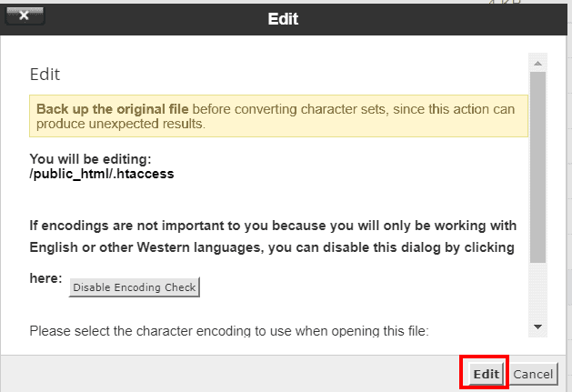Click 'Back up the original file' warning text
The image size is (572, 392).
[113, 109]
